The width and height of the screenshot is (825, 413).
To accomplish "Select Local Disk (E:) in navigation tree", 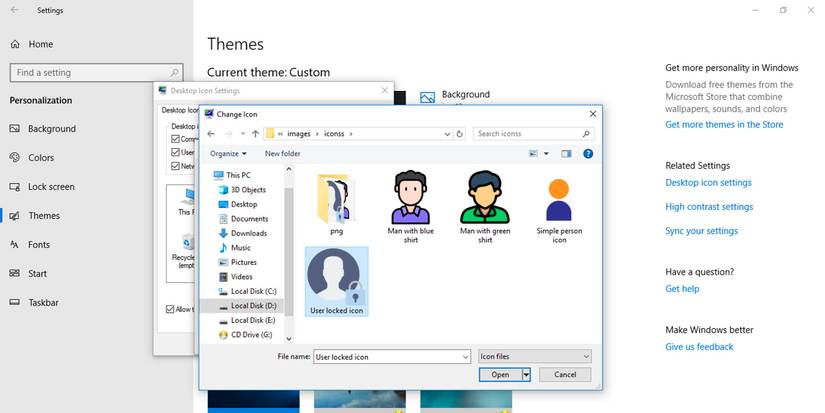I will (x=247, y=320).
